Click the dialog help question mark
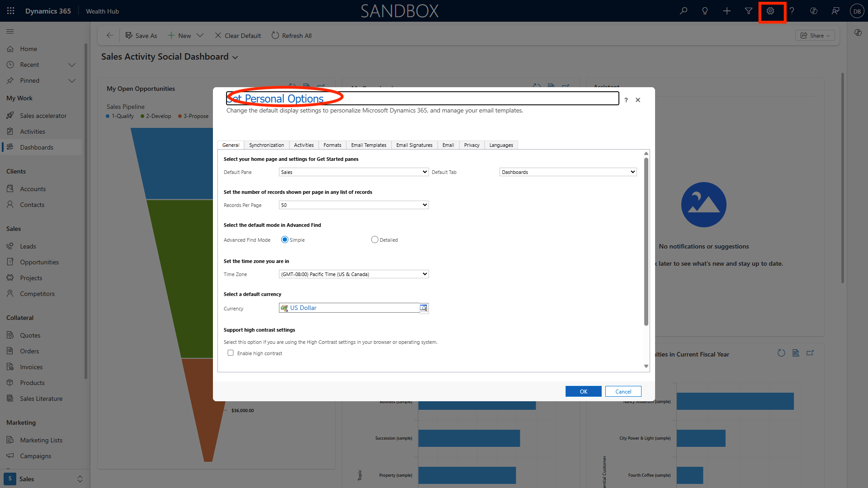The width and height of the screenshot is (868, 488). click(626, 100)
